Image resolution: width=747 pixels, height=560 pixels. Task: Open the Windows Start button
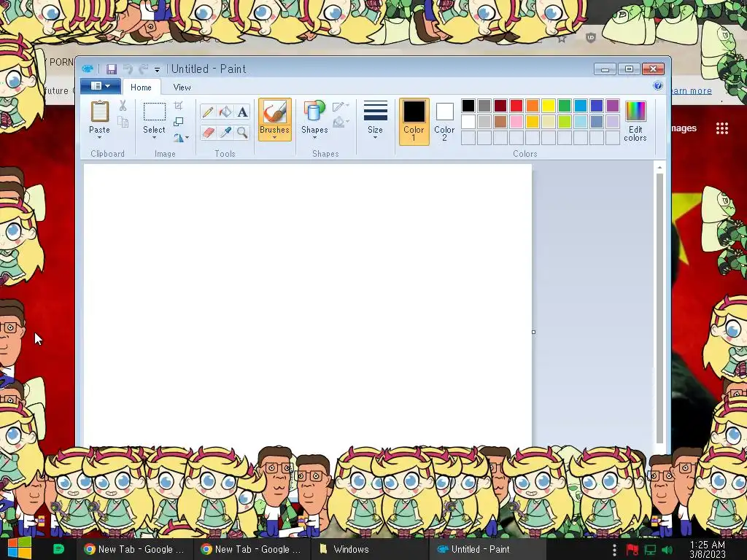(20, 549)
